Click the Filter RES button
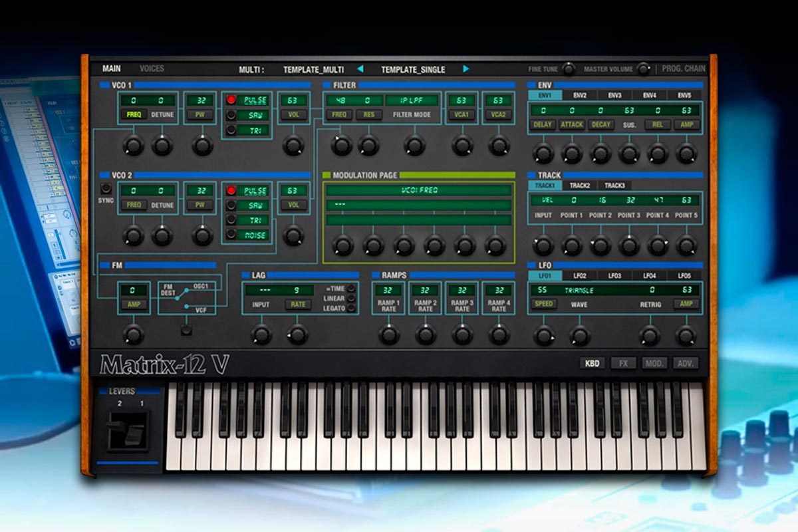The width and height of the screenshot is (798, 532). [368, 114]
